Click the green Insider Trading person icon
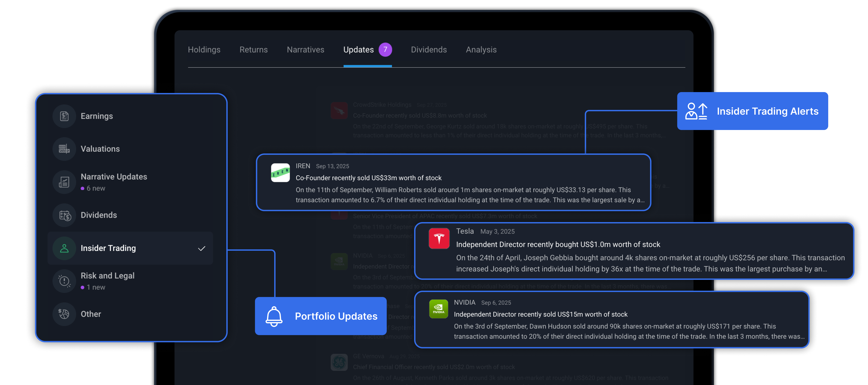868x385 pixels. (64, 248)
